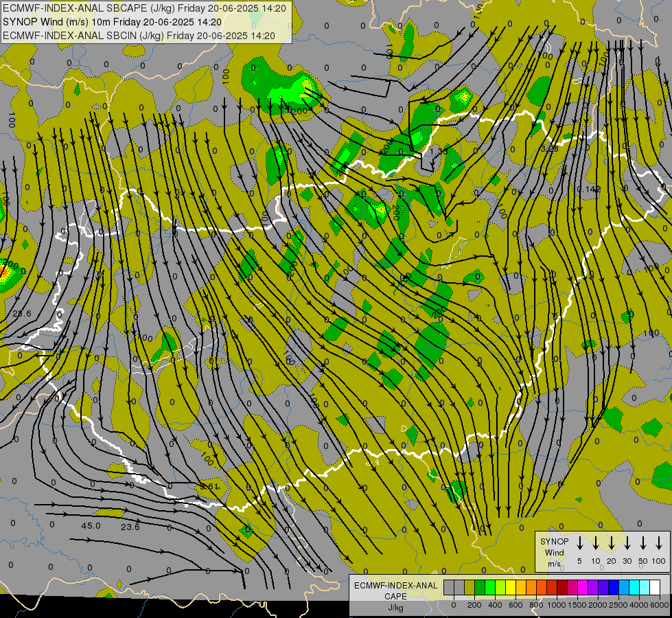Pick the pure yellow CAPE legend swatch

click(x=511, y=587)
